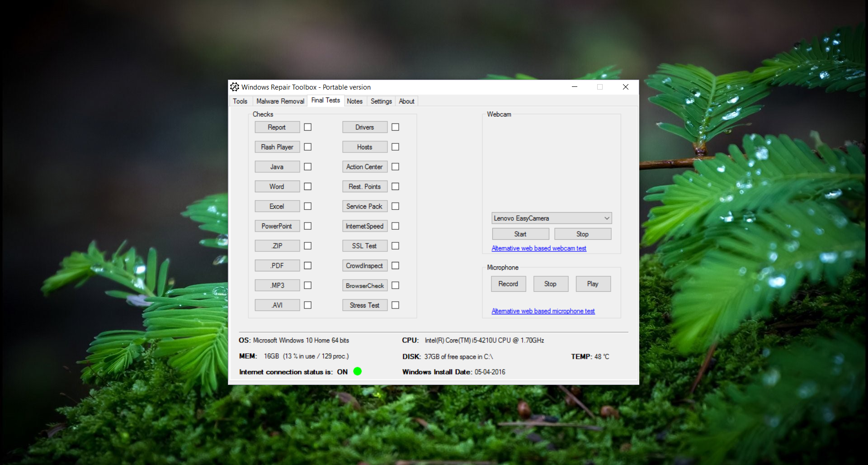Image resolution: width=868 pixels, height=465 pixels.
Task: Check the box beside Drivers
Action: [395, 127]
